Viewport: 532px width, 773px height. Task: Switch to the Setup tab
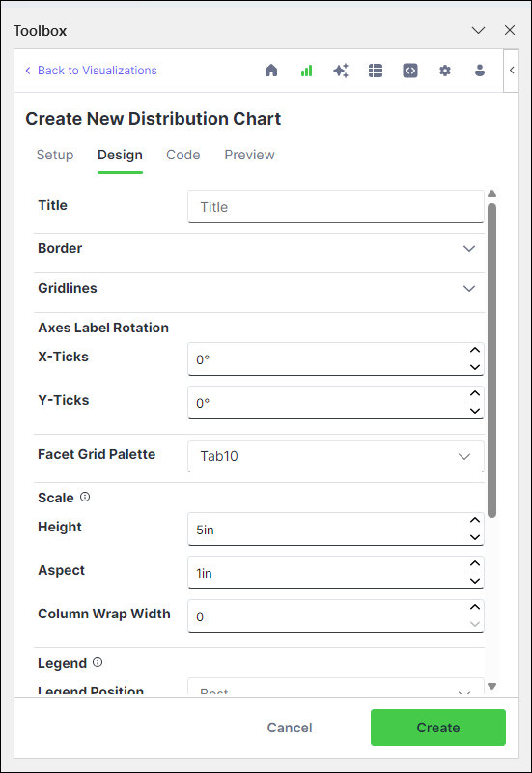pyautogui.click(x=55, y=155)
